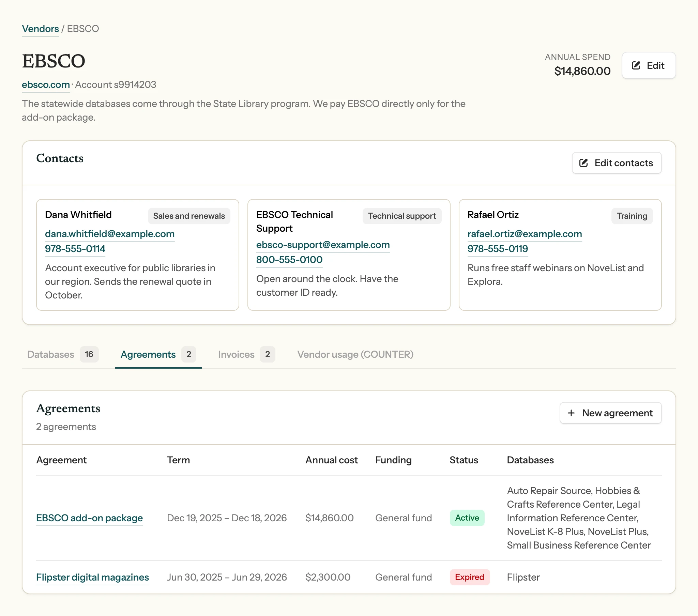Click the 2 agreements subtitle
The image size is (698, 616).
(66, 427)
